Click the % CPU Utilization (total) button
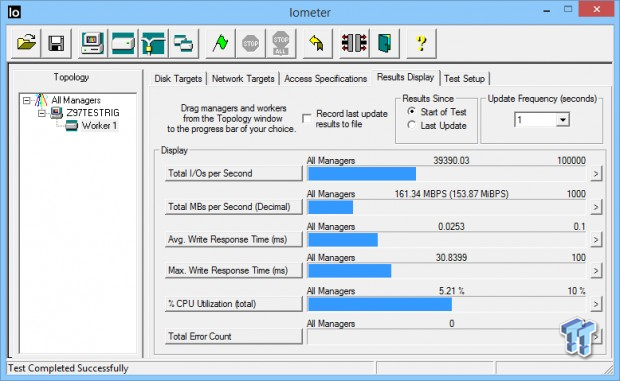 [233, 304]
